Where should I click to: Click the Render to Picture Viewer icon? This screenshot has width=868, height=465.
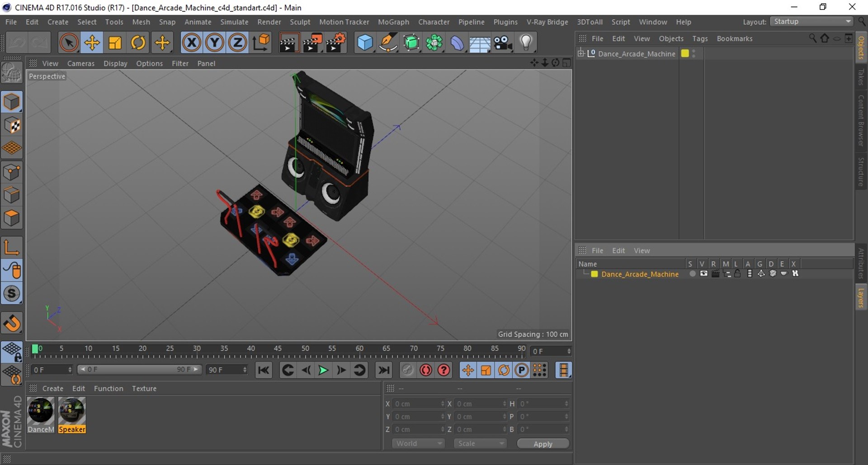312,43
